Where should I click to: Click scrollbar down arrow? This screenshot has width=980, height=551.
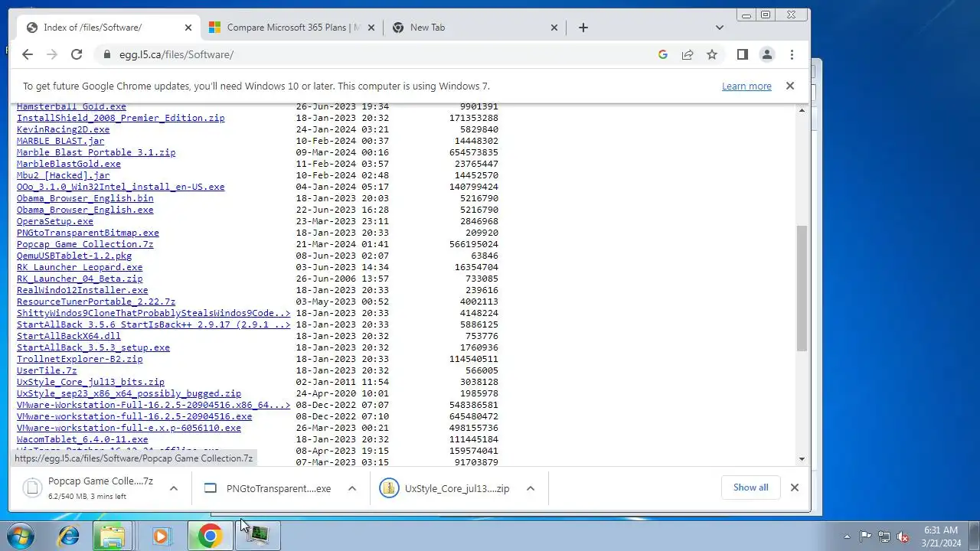pyautogui.click(x=802, y=458)
